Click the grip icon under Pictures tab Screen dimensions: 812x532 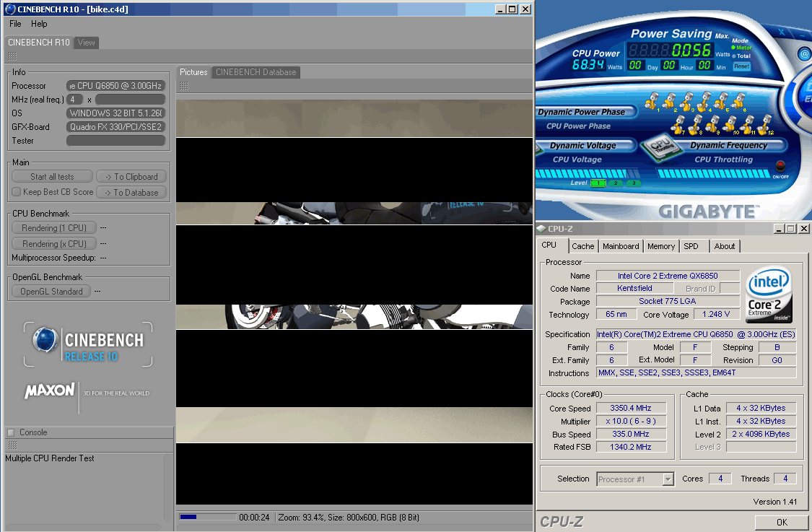point(184,86)
